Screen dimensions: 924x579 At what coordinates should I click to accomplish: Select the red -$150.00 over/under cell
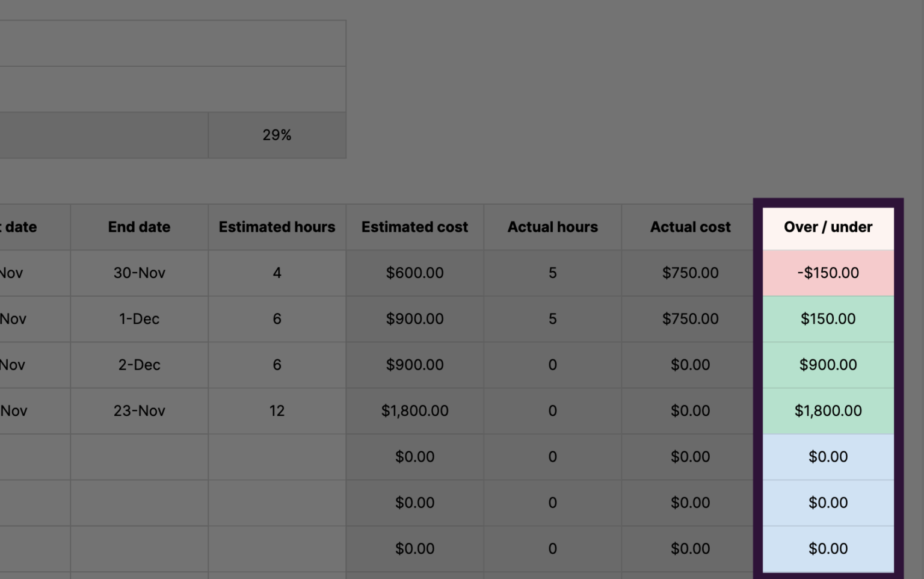(828, 272)
